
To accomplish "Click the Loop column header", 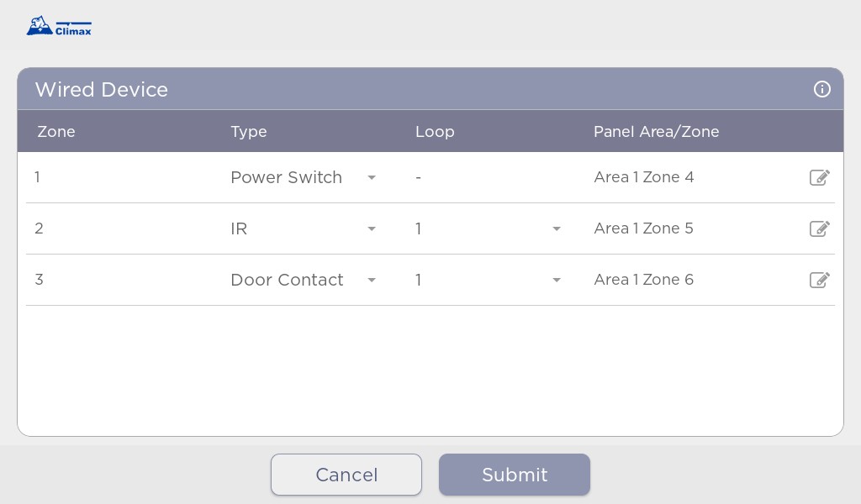I will 435,132.
